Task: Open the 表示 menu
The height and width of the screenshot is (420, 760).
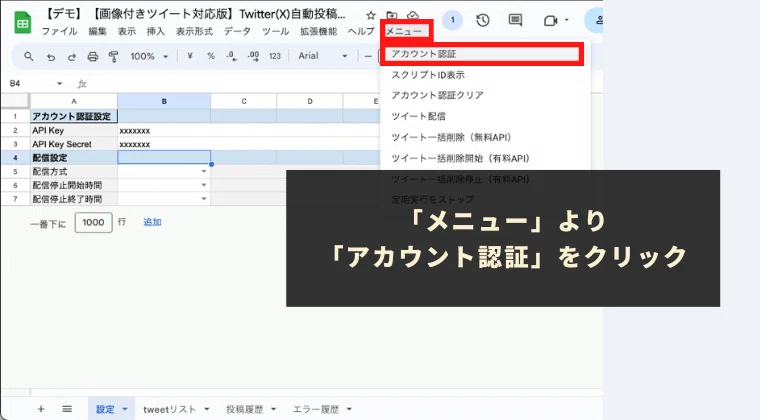Action: tap(127, 31)
